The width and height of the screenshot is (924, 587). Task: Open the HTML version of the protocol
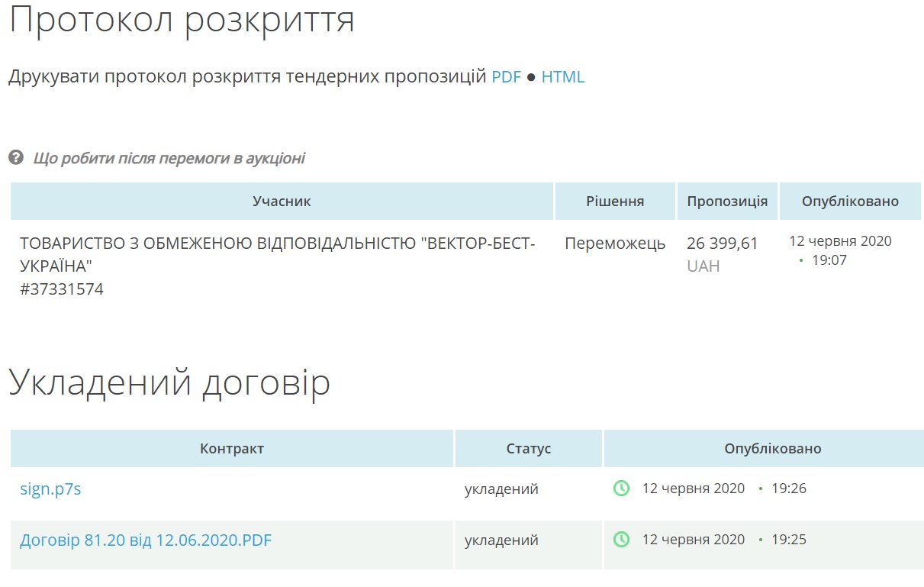[x=562, y=77]
